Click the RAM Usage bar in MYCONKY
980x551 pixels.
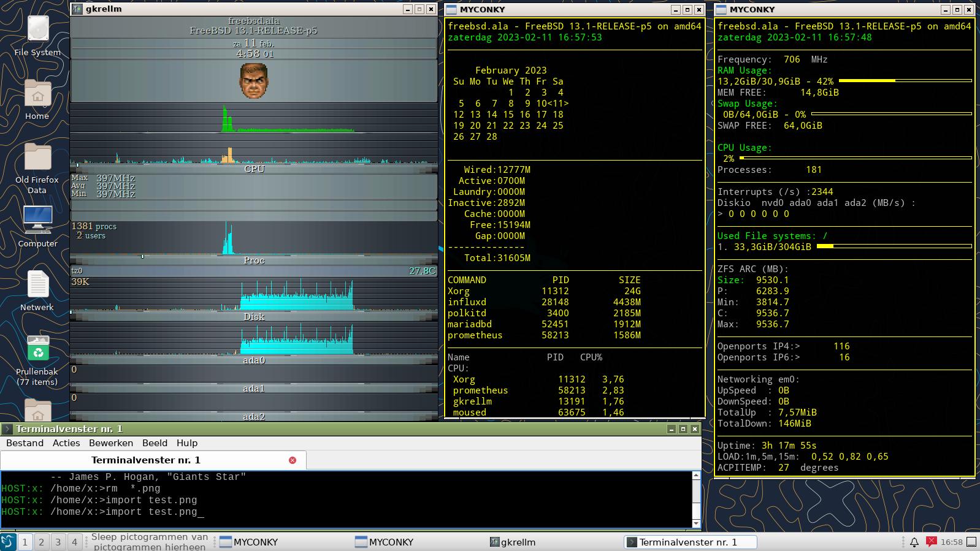[905, 80]
